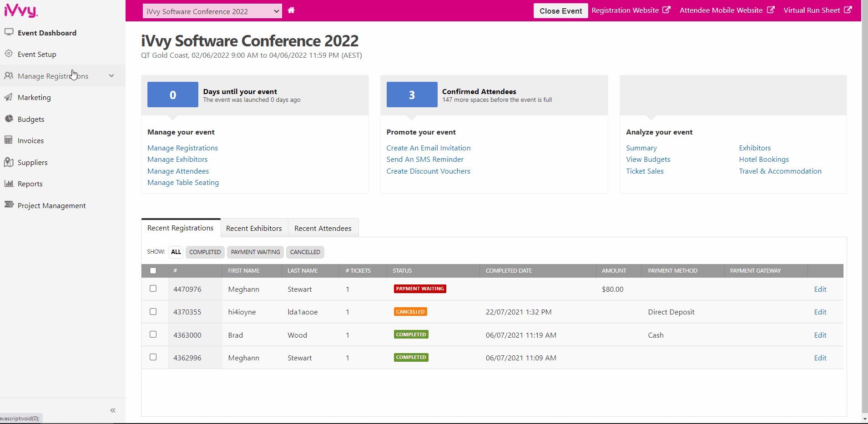Check the box for registration 4470976
This screenshot has width=868, height=424.
(x=153, y=289)
